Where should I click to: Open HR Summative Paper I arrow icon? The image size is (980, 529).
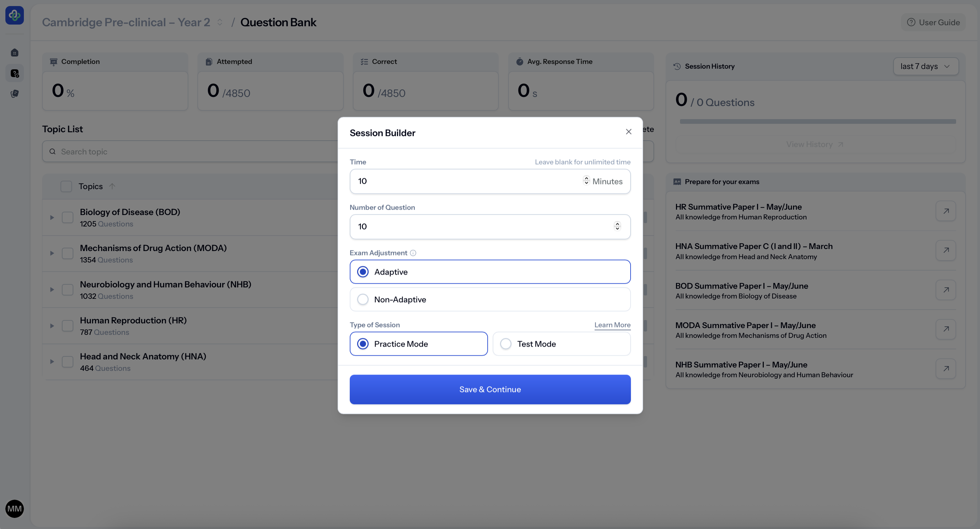[x=946, y=211]
